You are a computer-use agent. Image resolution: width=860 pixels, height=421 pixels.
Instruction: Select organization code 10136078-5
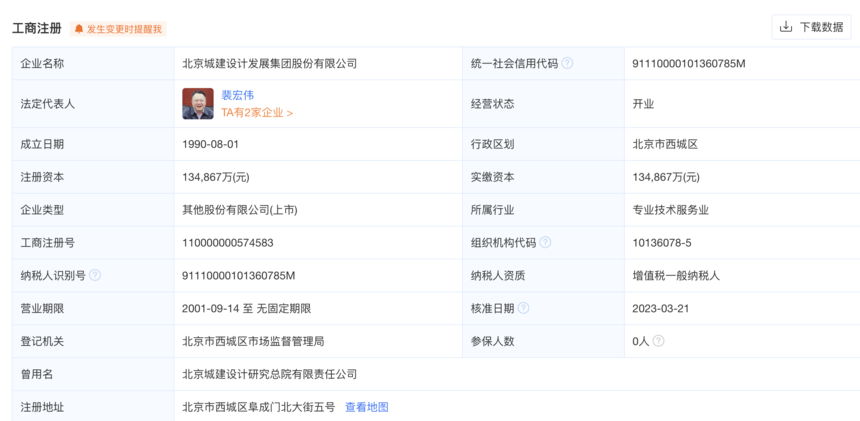coord(662,243)
